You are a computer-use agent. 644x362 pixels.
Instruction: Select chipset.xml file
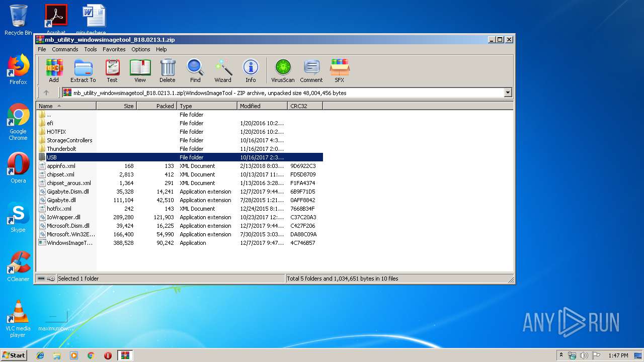tap(180, 174)
